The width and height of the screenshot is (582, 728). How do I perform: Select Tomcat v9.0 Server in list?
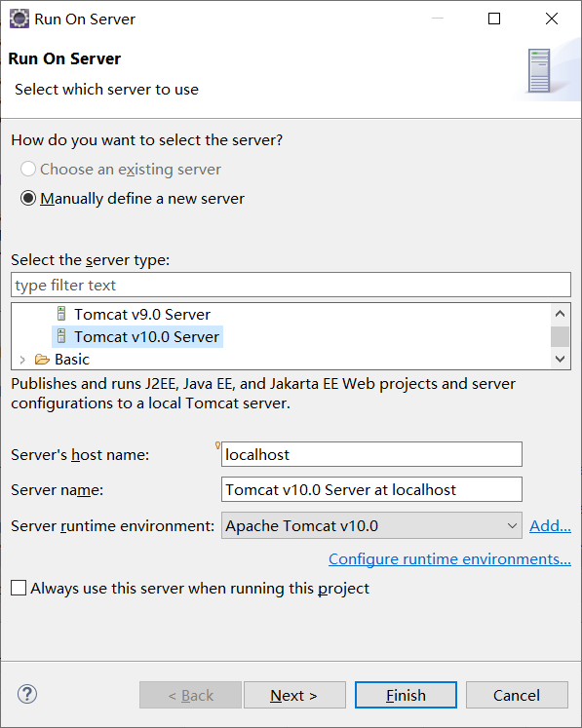(142, 315)
